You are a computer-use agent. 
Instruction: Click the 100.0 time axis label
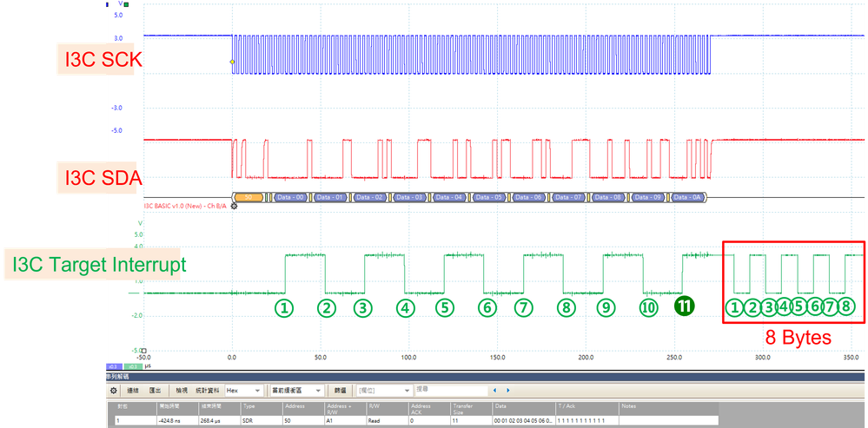pos(408,357)
